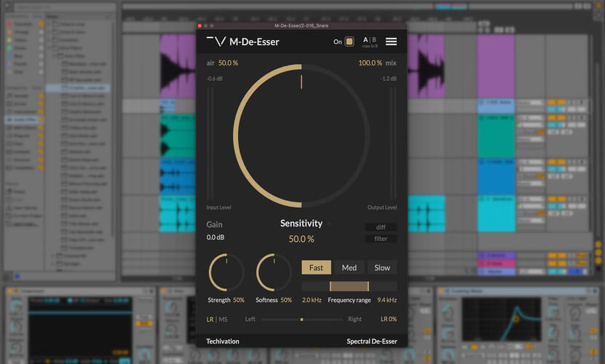Click the M-De-Esser/2-016_Snare title bar
Image resolution: width=605 pixels, height=364 pixels.
click(301, 26)
